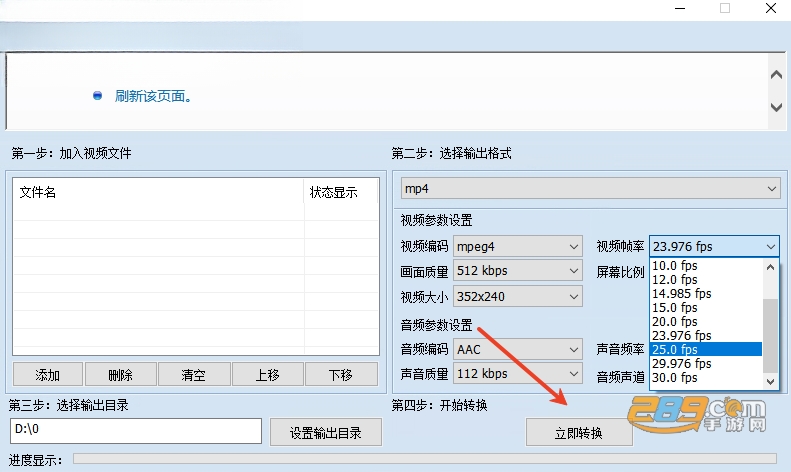Open the mp4 output format dropdown
791x472 pixels.
point(591,189)
